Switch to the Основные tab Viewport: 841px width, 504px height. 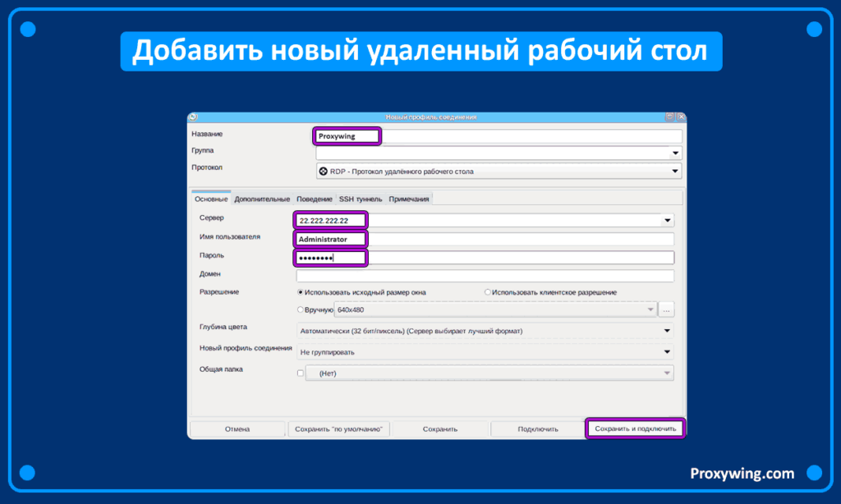coord(211,199)
